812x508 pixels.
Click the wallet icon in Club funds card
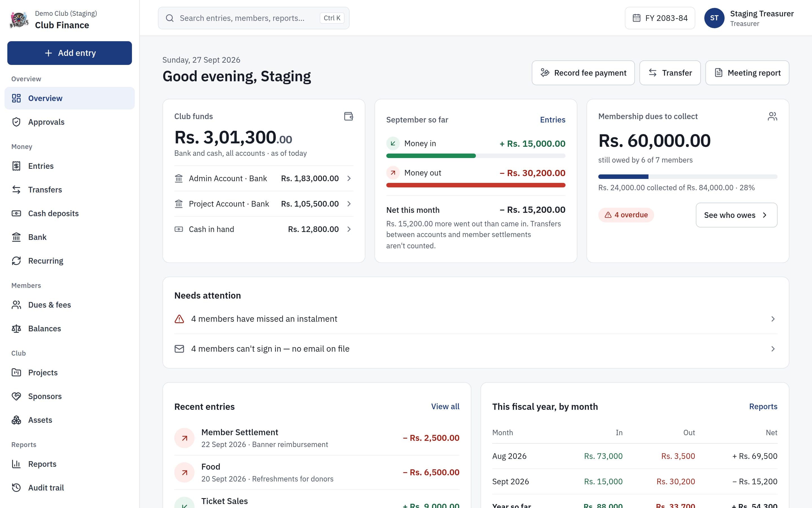[x=348, y=116]
